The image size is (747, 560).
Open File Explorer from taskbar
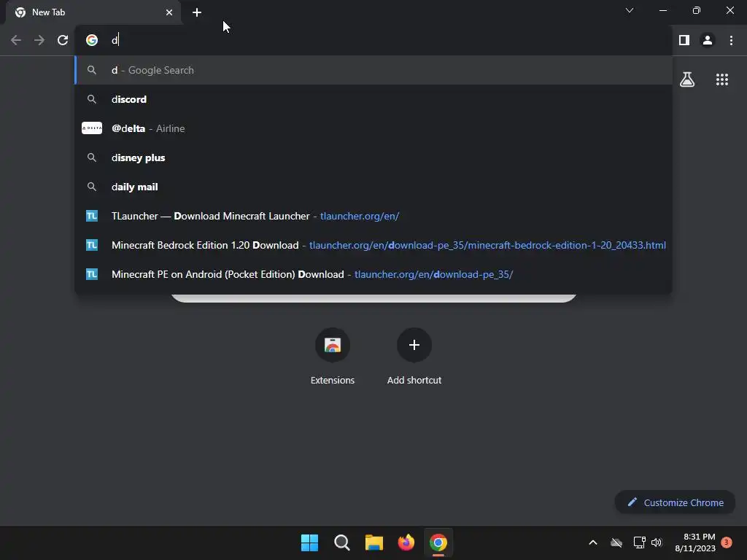374,542
